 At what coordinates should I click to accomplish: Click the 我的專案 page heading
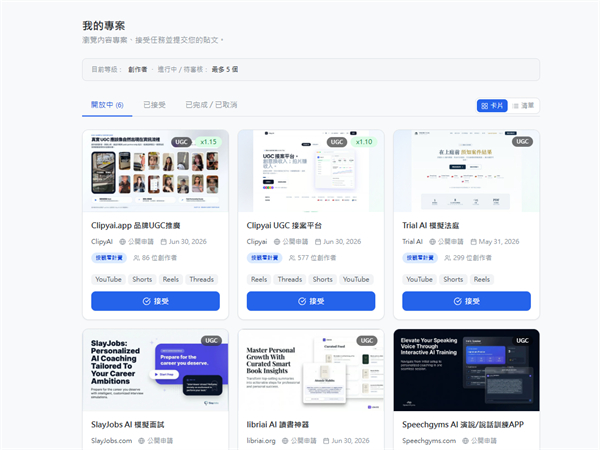(104, 26)
